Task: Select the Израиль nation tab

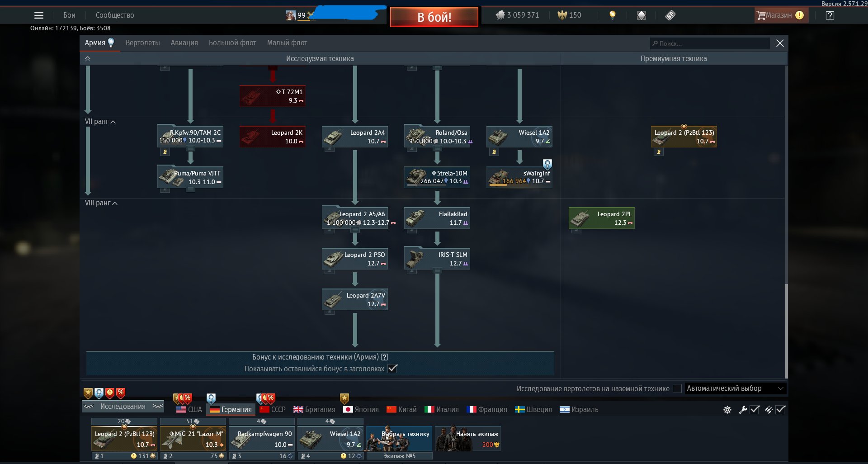Action: tap(579, 409)
